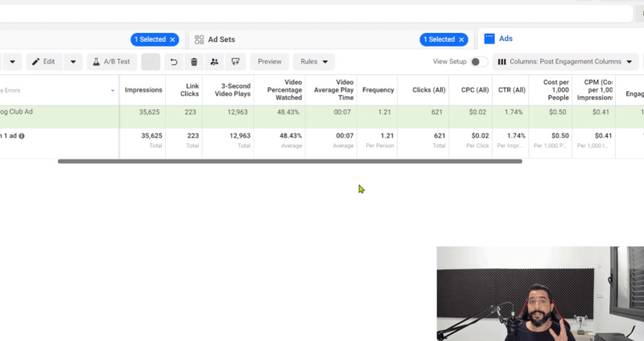This screenshot has height=341, width=644.
Task: Click the 1.74% CTR value in ad row
Action: click(x=514, y=112)
